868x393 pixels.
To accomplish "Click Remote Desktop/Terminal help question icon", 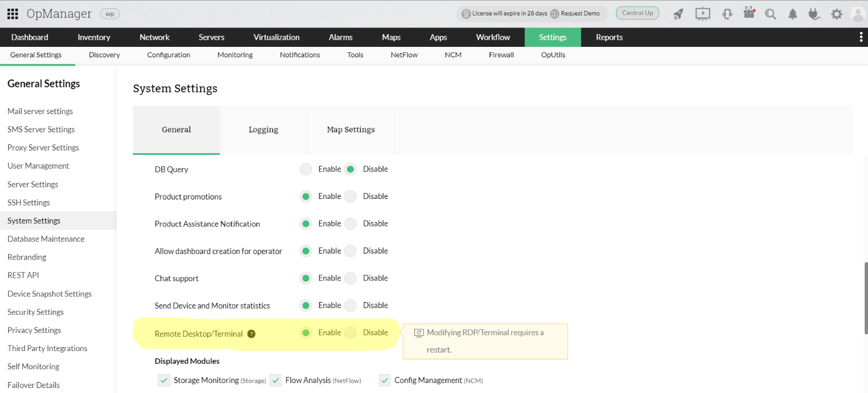I will (x=251, y=334).
